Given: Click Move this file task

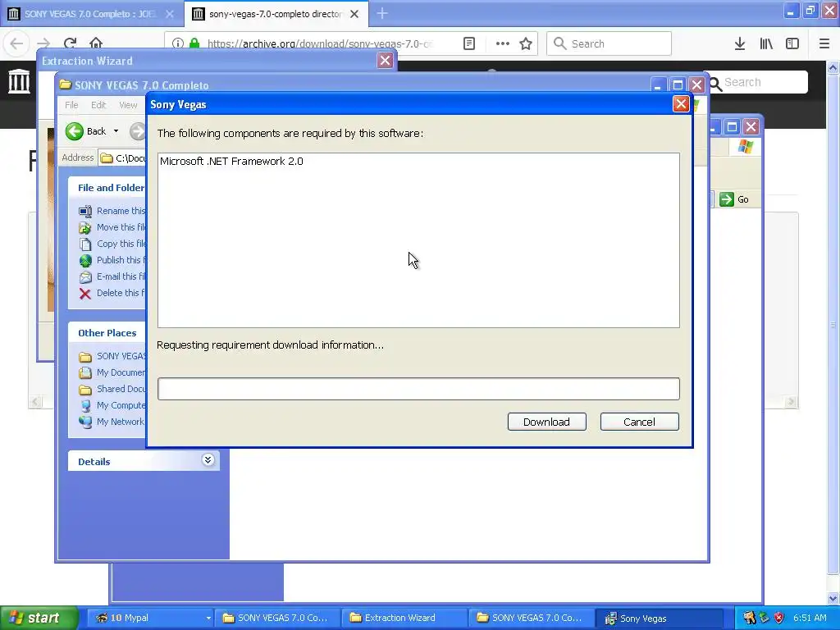Looking at the screenshot, I should (x=112, y=228).
